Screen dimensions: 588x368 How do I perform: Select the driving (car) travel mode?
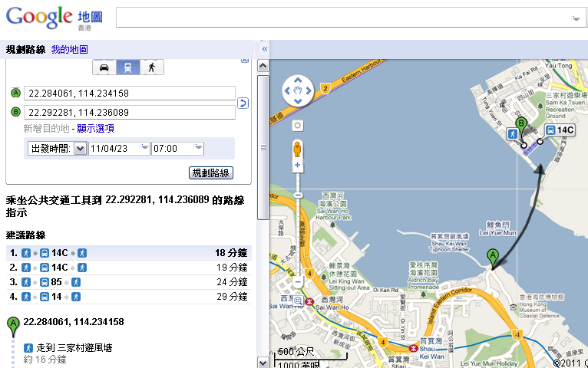(x=104, y=67)
